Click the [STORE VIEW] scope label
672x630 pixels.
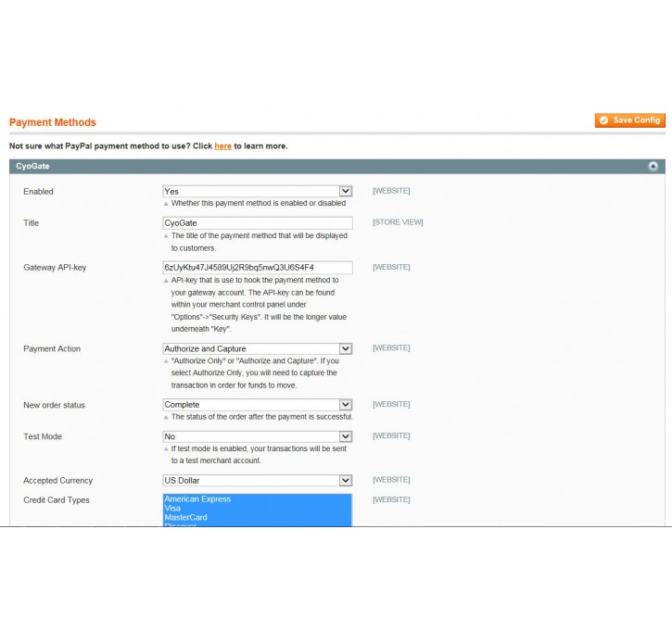pos(398,222)
